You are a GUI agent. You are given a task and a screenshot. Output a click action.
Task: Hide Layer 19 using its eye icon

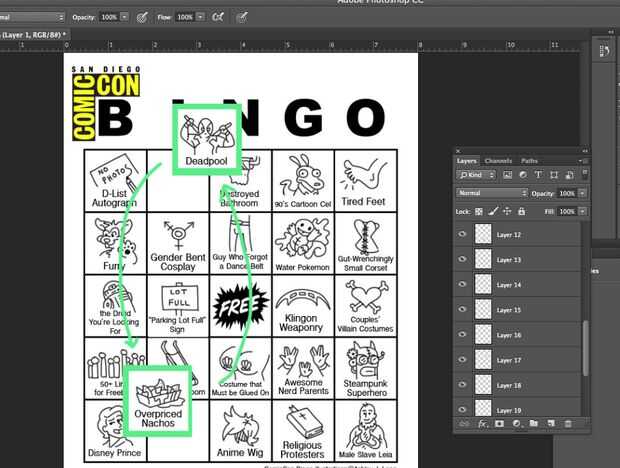(x=462, y=410)
